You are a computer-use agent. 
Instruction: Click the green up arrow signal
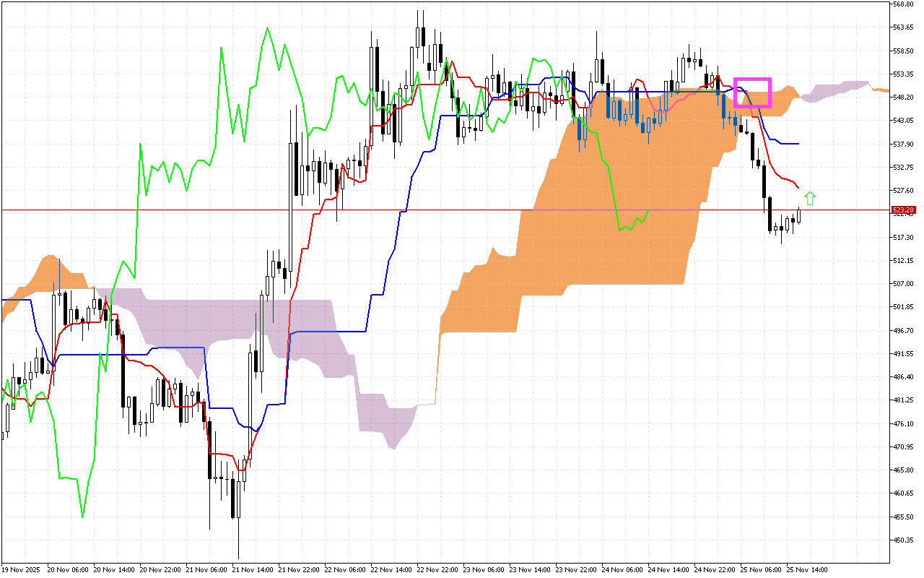click(810, 198)
